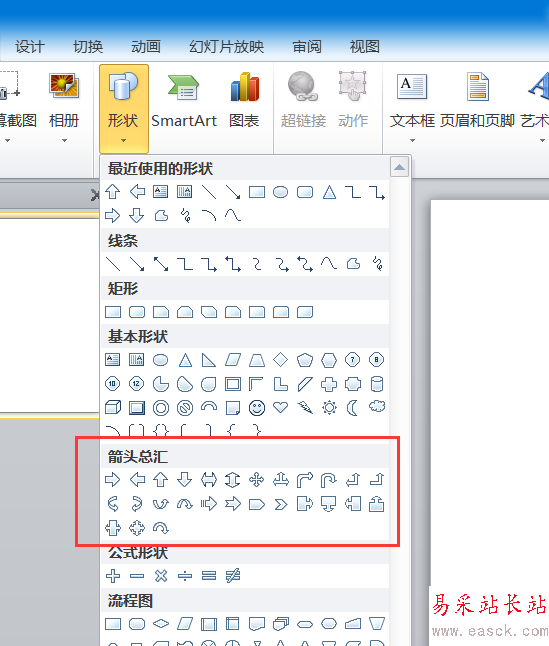Select circular arrow in 箭头总汇 last row
Viewport: 549px width, 646px height.
coord(161,528)
